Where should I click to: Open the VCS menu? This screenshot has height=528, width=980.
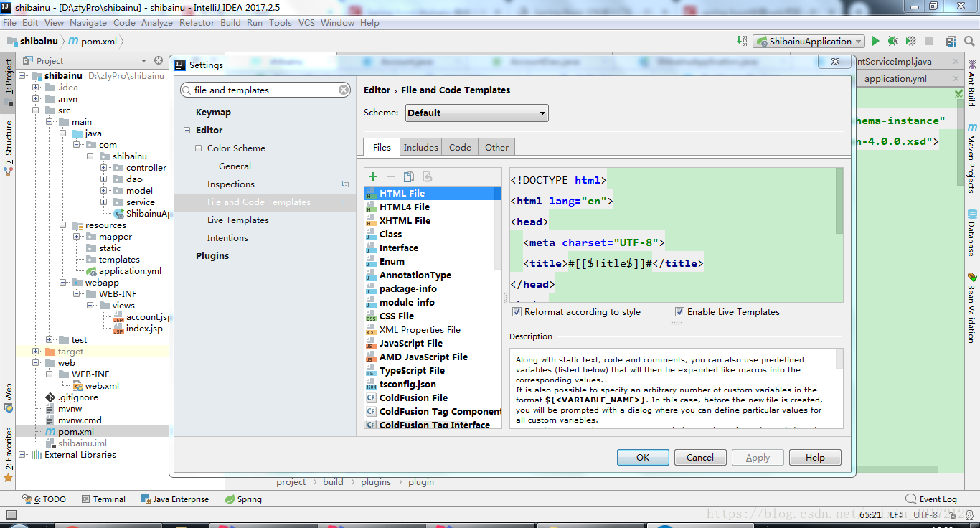tap(306, 23)
